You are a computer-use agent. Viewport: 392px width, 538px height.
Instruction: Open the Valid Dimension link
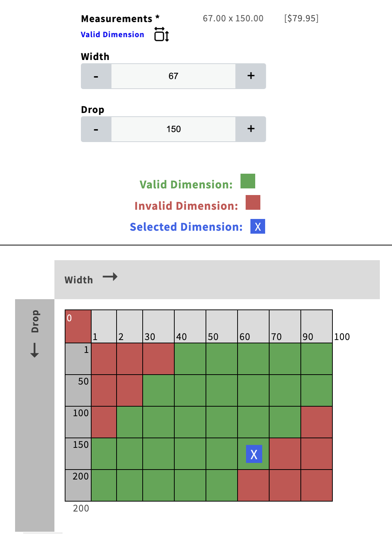point(113,35)
